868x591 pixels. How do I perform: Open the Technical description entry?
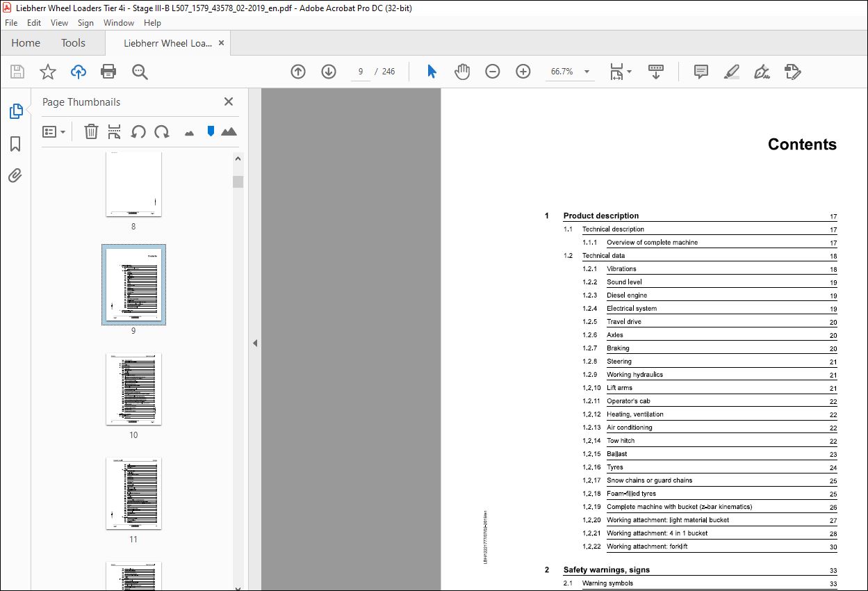tap(613, 229)
